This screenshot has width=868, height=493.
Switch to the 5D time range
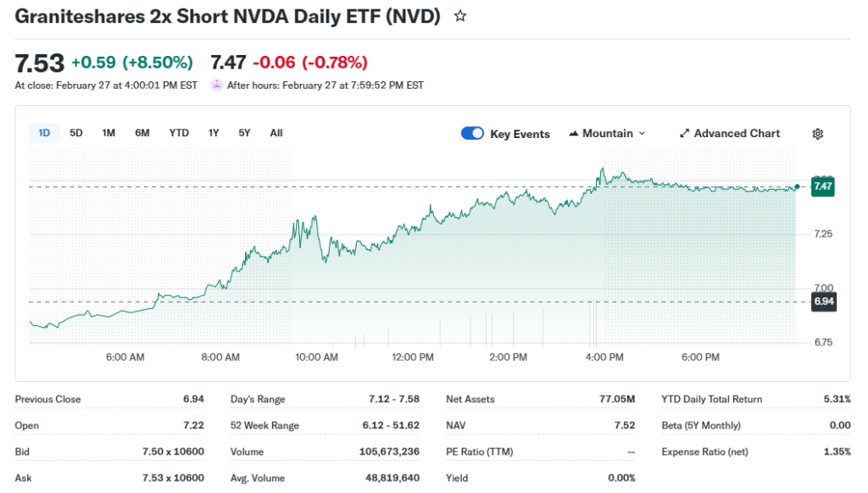tap(76, 133)
